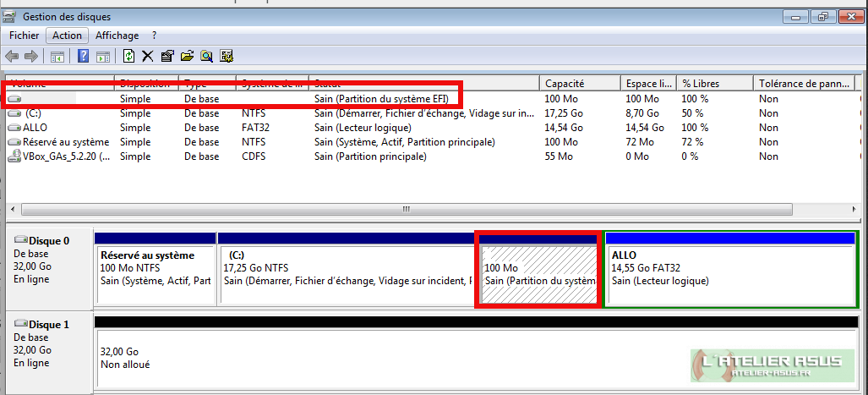The width and height of the screenshot is (868, 395).
Task: Open the Affichage menu
Action: [117, 36]
